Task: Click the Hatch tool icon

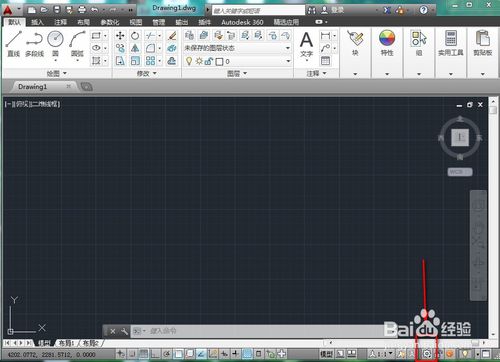Action: pyautogui.click(x=96, y=61)
